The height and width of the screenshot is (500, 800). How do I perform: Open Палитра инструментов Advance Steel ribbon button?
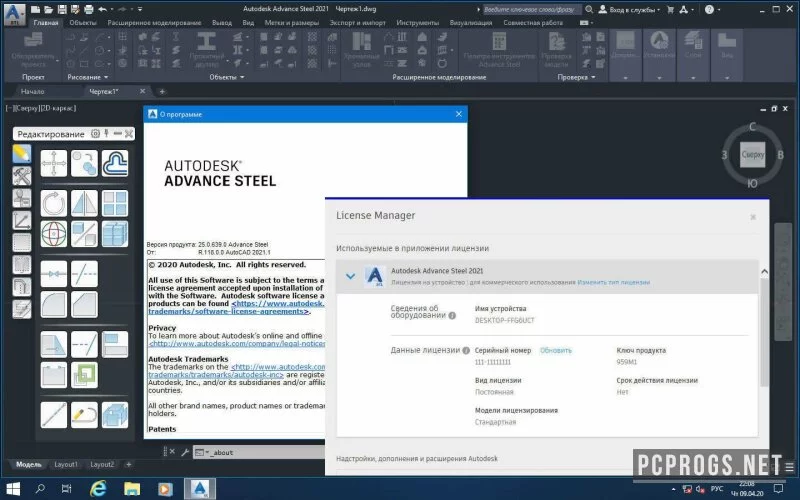point(499,49)
